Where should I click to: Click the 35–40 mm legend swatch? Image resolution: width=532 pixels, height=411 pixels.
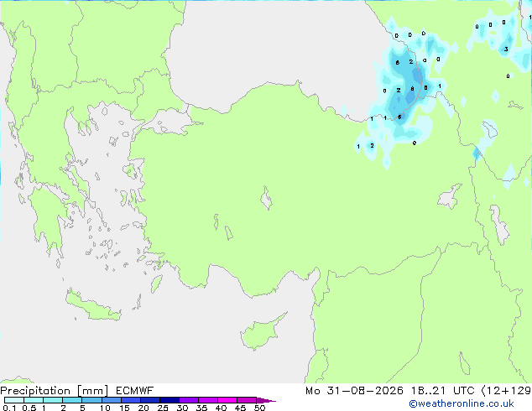click(207, 400)
